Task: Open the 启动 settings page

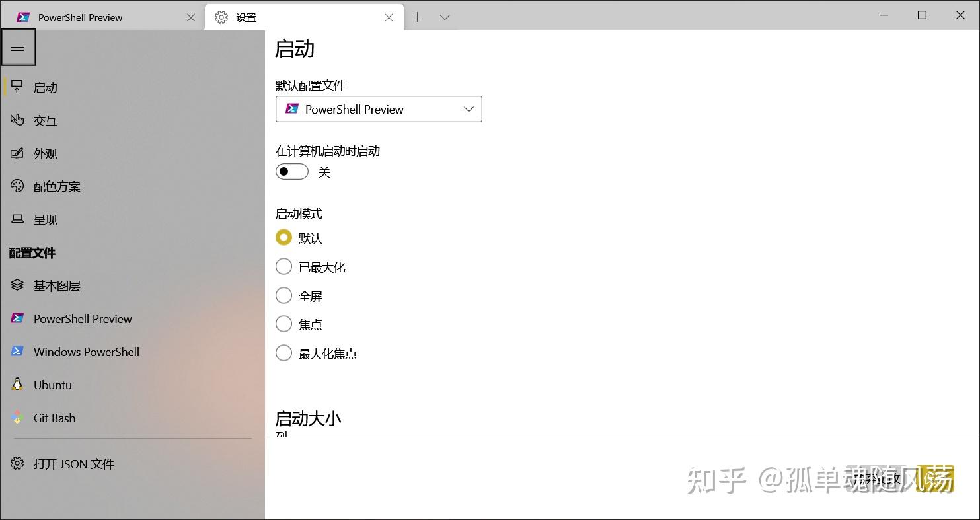Action: coord(132,87)
